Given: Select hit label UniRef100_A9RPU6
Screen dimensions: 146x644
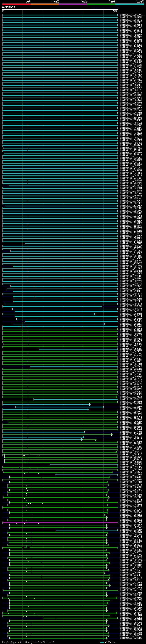Looking at the screenshot, I should pyautogui.click(x=131, y=331).
